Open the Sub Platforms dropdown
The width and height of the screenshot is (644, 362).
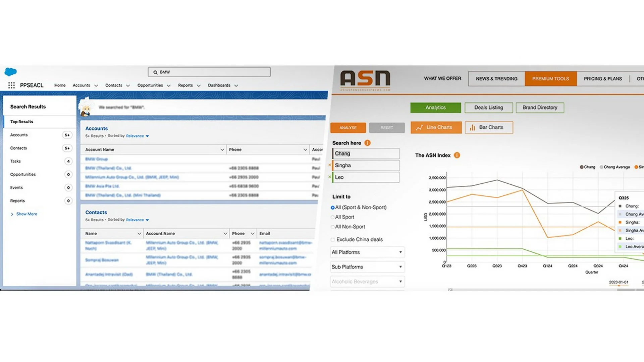367,267
